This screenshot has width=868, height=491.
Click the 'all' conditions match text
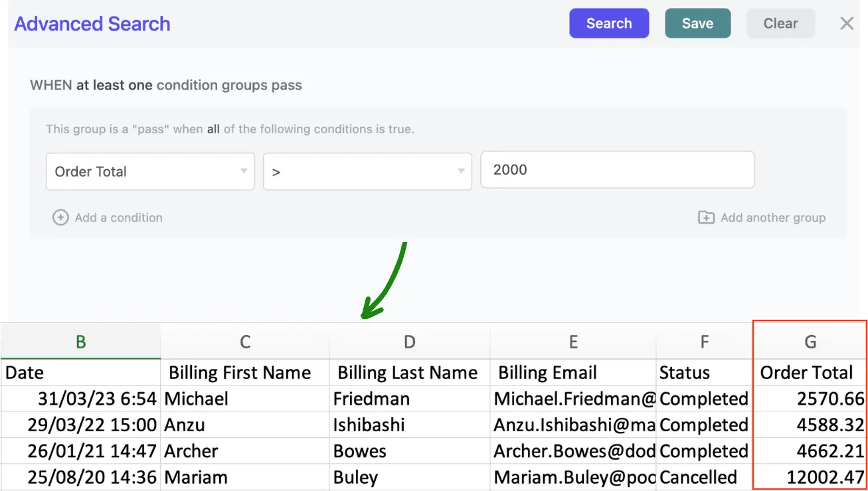pos(213,129)
